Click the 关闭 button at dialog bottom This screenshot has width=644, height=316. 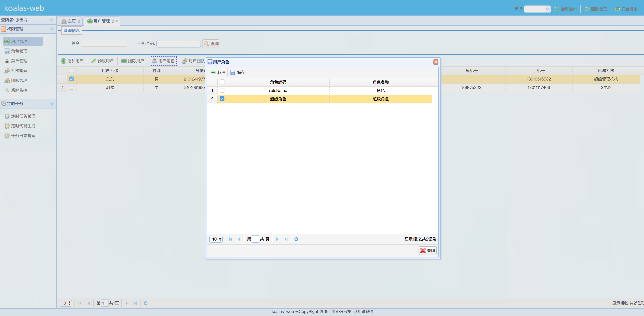[x=427, y=250]
